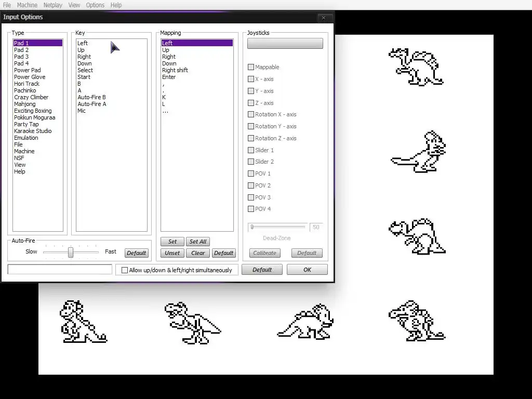Select the K mapping entry
Image resolution: width=532 pixels, height=399 pixels.
tap(197, 97)
